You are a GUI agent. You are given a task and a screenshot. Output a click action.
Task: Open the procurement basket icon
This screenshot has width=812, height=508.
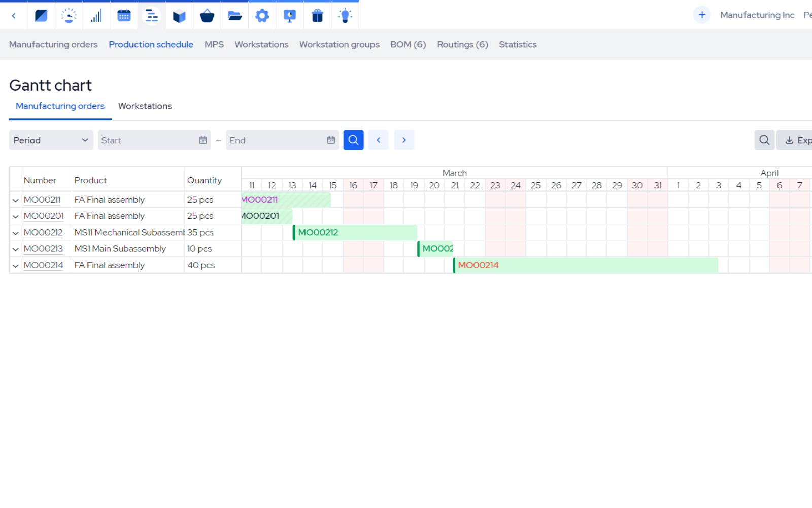(207, 15)
